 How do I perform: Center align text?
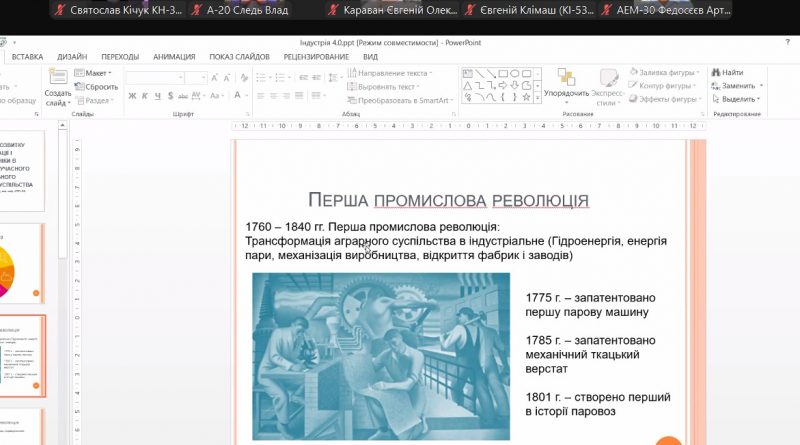(273, 96)
